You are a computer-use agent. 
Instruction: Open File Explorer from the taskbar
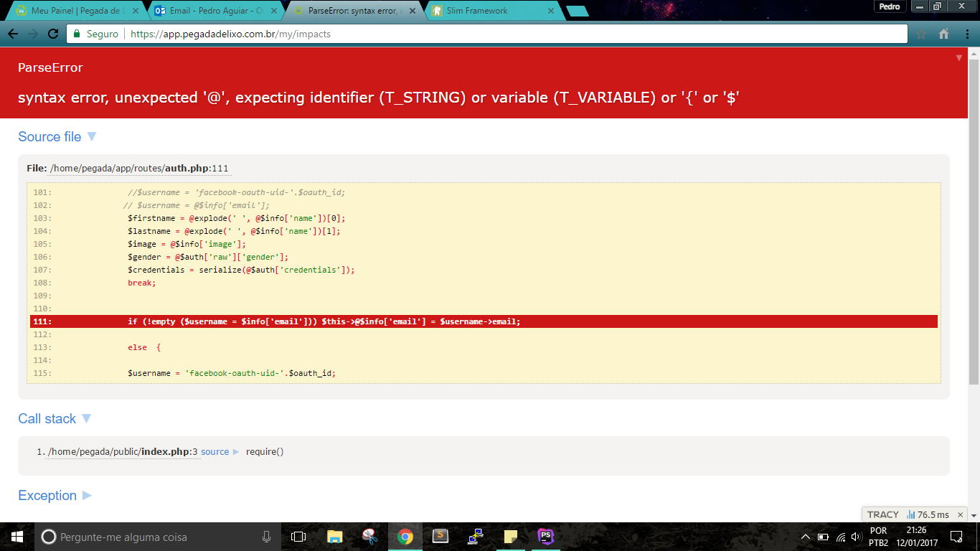pos(334,537)
